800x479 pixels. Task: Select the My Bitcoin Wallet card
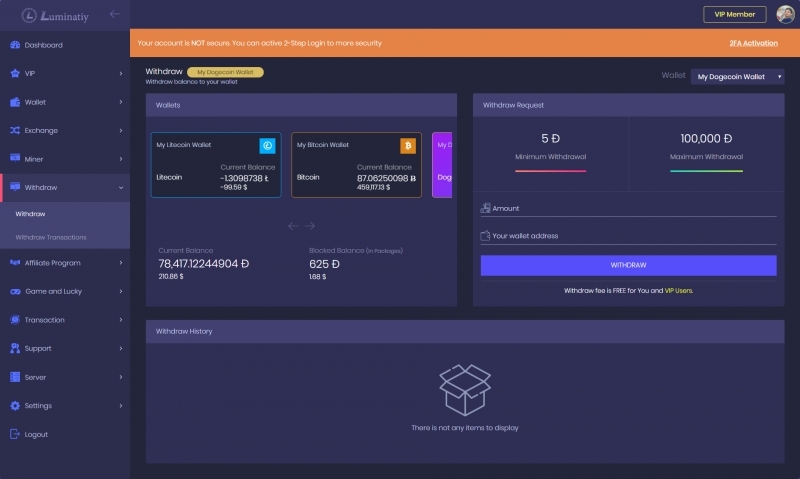tap(357, 165)
